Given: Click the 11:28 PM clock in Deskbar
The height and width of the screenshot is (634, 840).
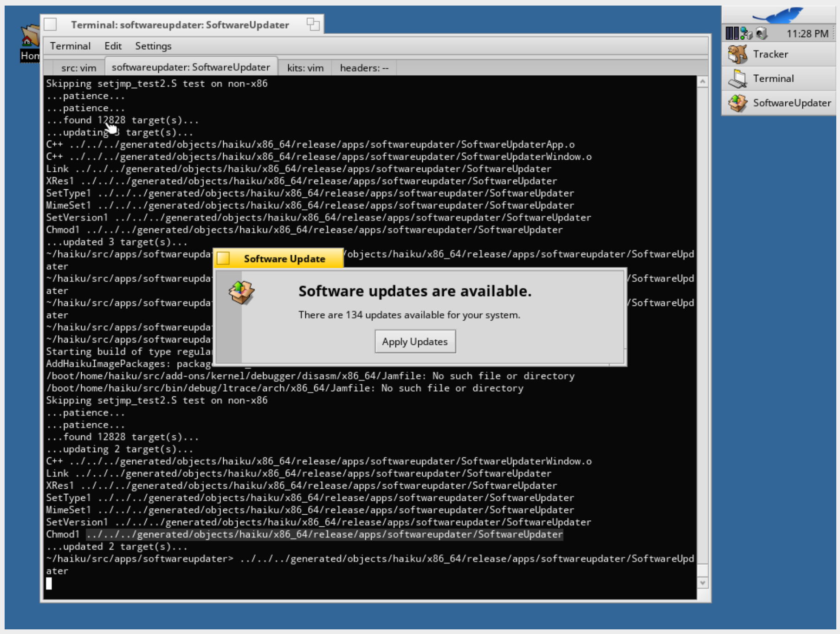Looking at the screenshot, I should pos(807,33).
